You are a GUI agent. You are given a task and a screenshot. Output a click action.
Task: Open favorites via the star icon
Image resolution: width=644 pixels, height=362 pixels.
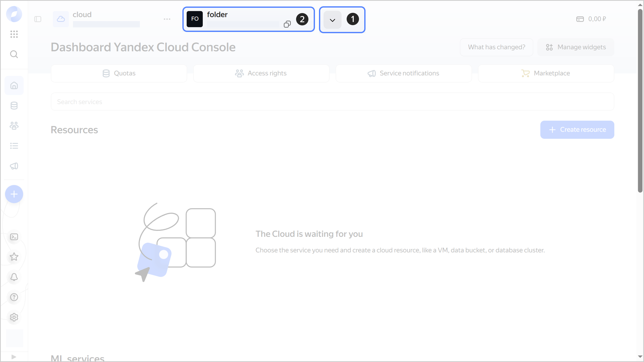(14, 257)
